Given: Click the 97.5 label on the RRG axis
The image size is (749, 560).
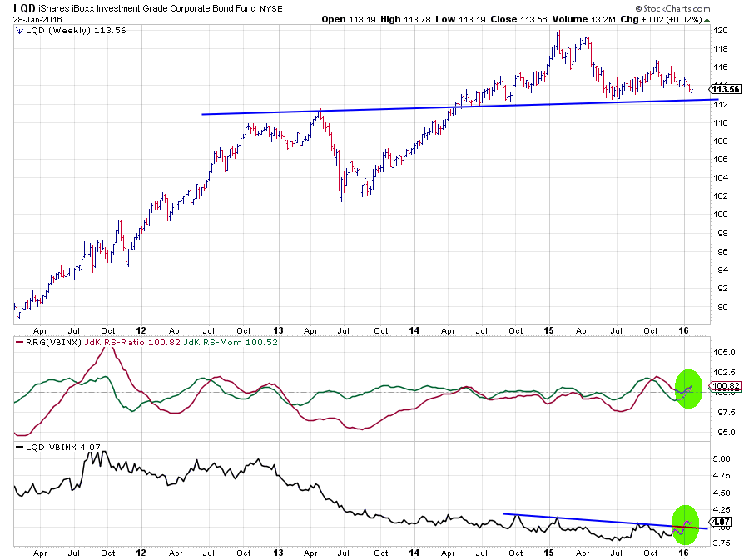Looking at the screenshot, I should point(726,413).
